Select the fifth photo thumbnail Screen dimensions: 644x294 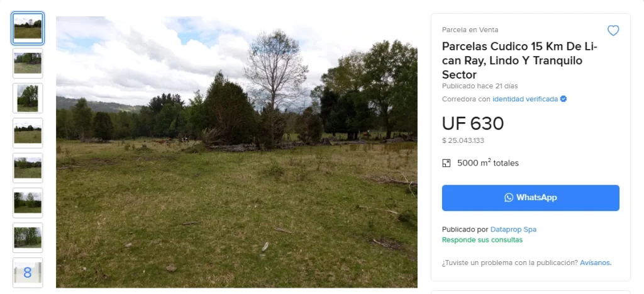[28, 168]
